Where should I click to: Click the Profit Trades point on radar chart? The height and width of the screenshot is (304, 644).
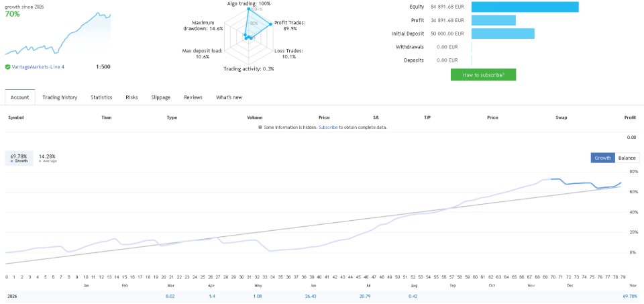pyautogui.click(x=270, y=24)
